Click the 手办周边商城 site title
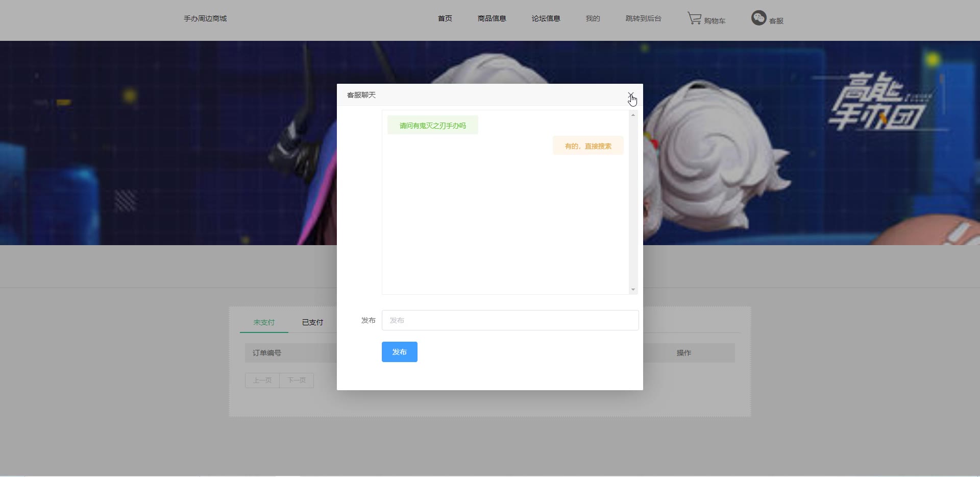The height and width of the screenshot is (477, 980). click(x=205, y=18)
